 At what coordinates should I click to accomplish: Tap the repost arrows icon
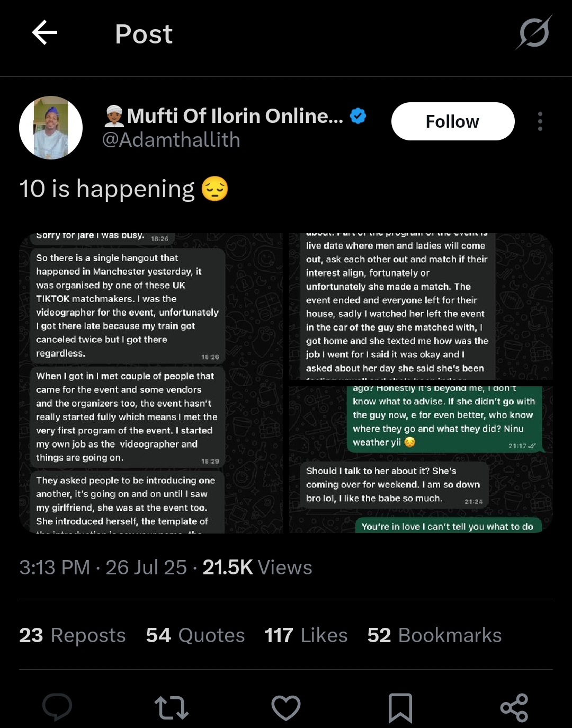coord(172,707)
